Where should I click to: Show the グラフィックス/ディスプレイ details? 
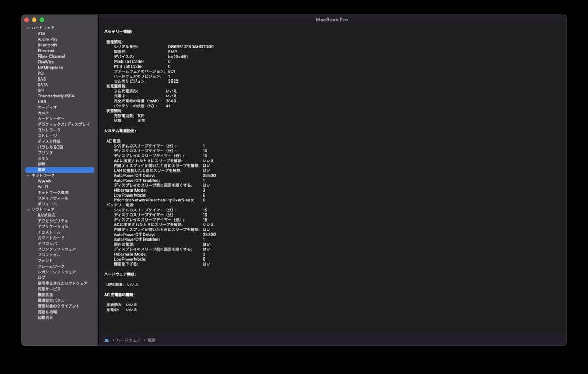[63, 124]
